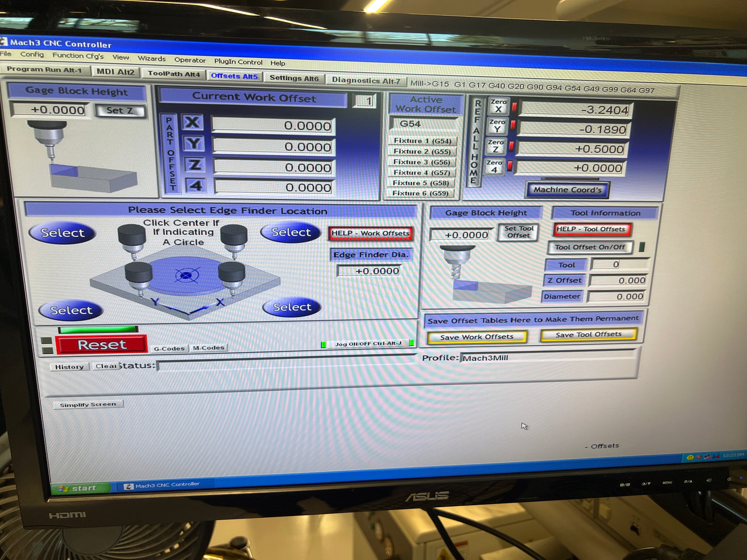Click the red LED beside Zero X
This screenshot has height=560, width=747.
tap(514, 107)
